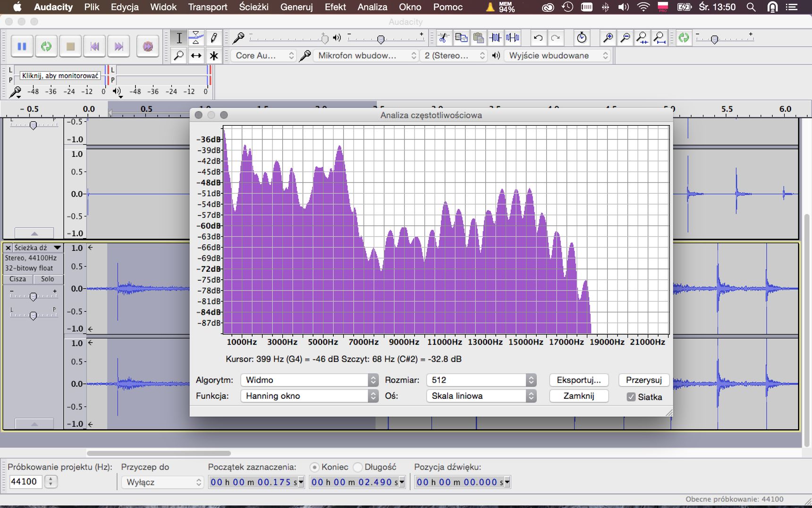
Task: Open the Edycja menu
Action: pyautogui.click(x=125, y=7)
